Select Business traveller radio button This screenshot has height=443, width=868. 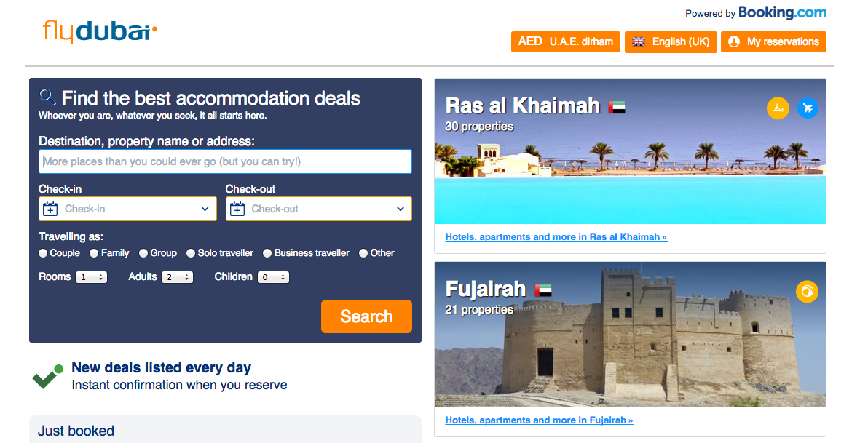tap(267, 253)
